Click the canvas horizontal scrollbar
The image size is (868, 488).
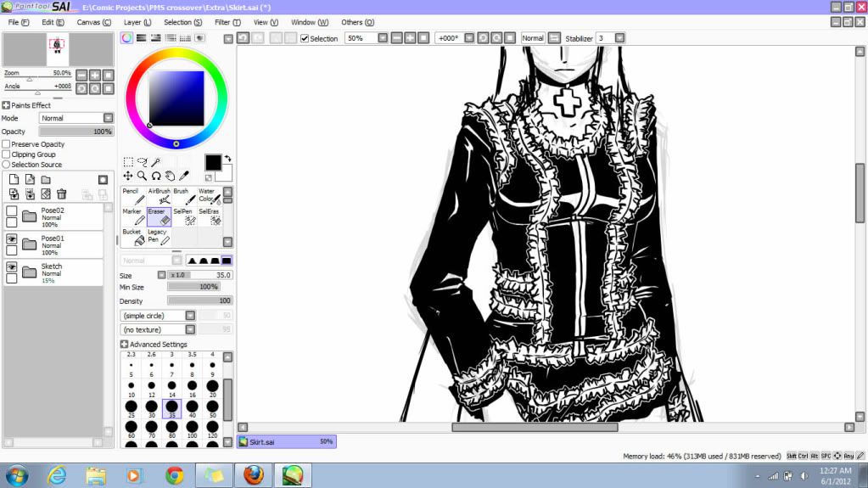[x=535, y=427]
